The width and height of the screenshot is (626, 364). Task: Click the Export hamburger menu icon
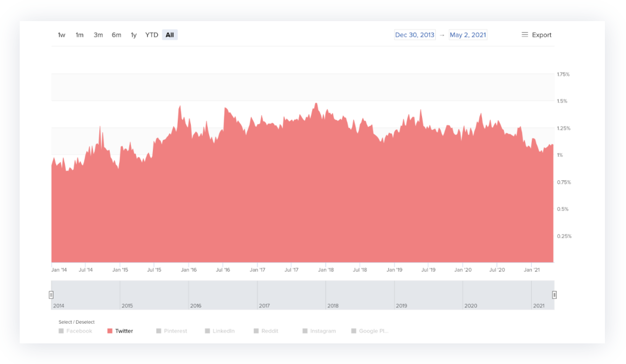(x=525, y=35)
